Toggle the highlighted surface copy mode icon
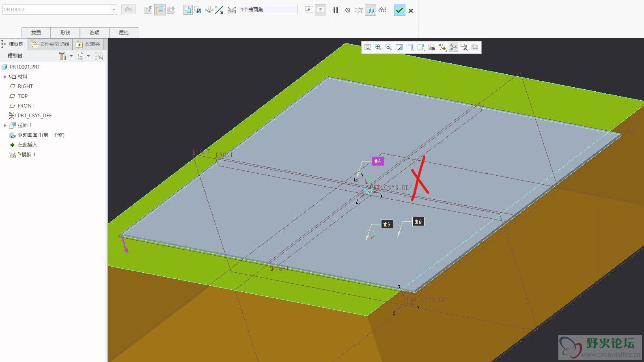 point(160,10)
